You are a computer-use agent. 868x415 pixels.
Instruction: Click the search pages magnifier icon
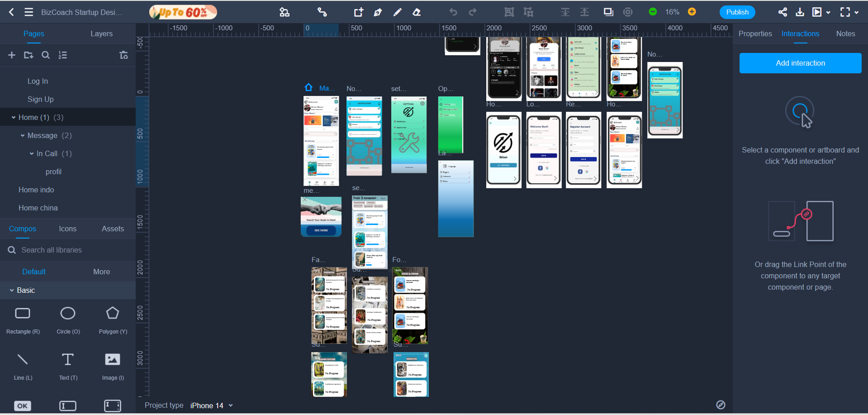pyautogui.click(x=46, y=55)
